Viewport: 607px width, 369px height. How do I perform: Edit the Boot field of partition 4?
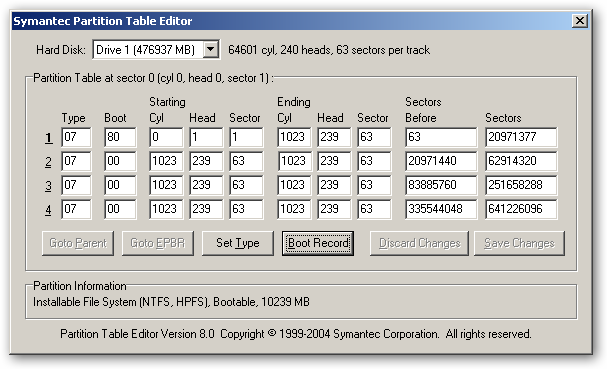click(120, 209)
